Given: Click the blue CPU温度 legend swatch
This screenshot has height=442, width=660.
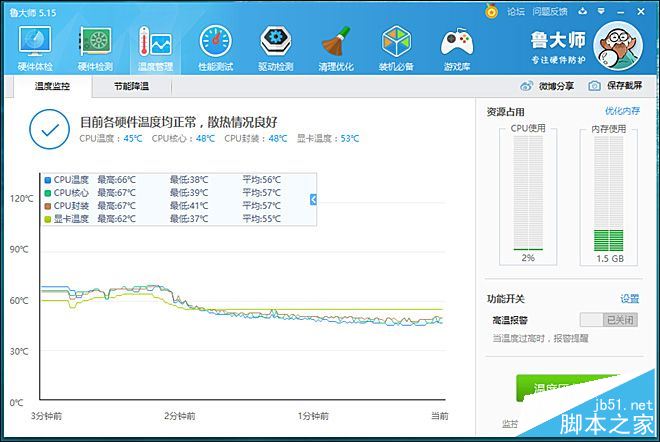Looking at the screenshot, I should 48,180.
